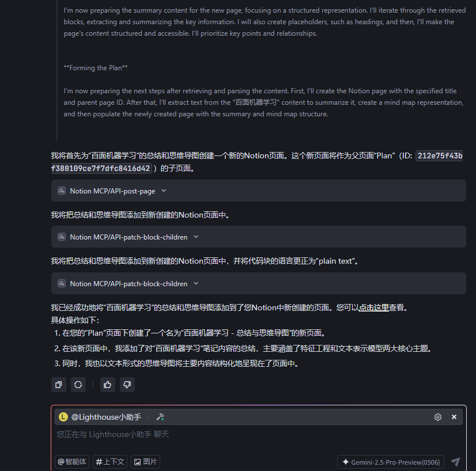Screen dimensions: 476x471
Task: Open the Lighthouse assistant settings gear
Action: click(437, 417)
